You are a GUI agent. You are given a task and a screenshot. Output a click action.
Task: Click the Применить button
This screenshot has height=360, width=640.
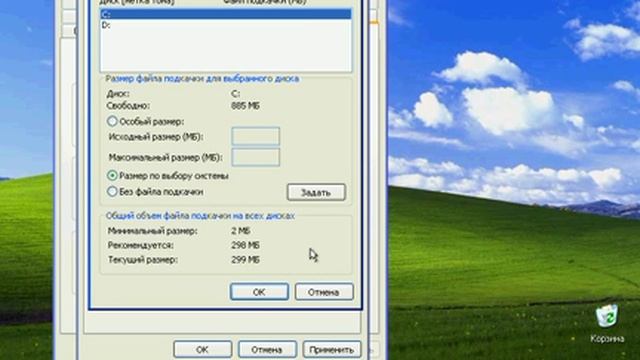click(x=332, y=350)
